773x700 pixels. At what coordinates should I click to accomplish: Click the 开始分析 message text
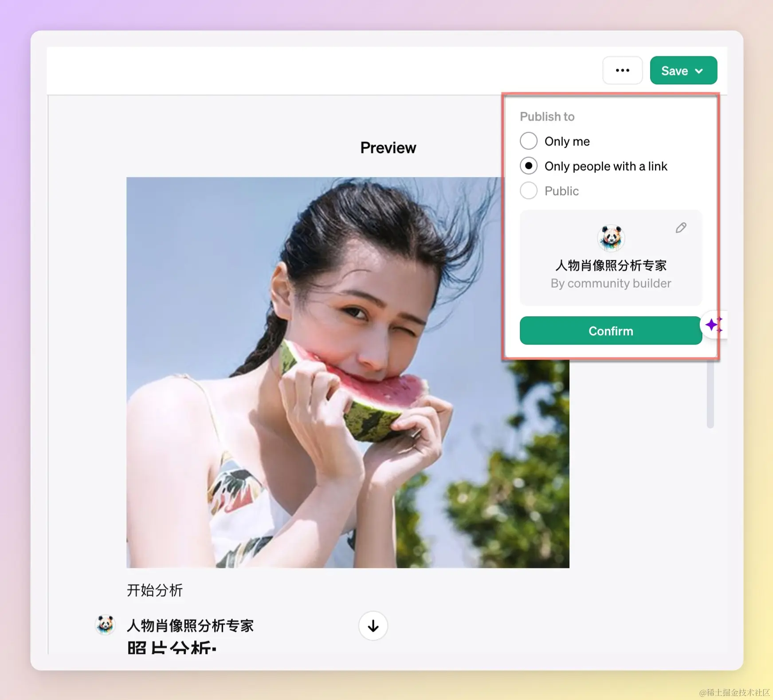coord(155,590)
